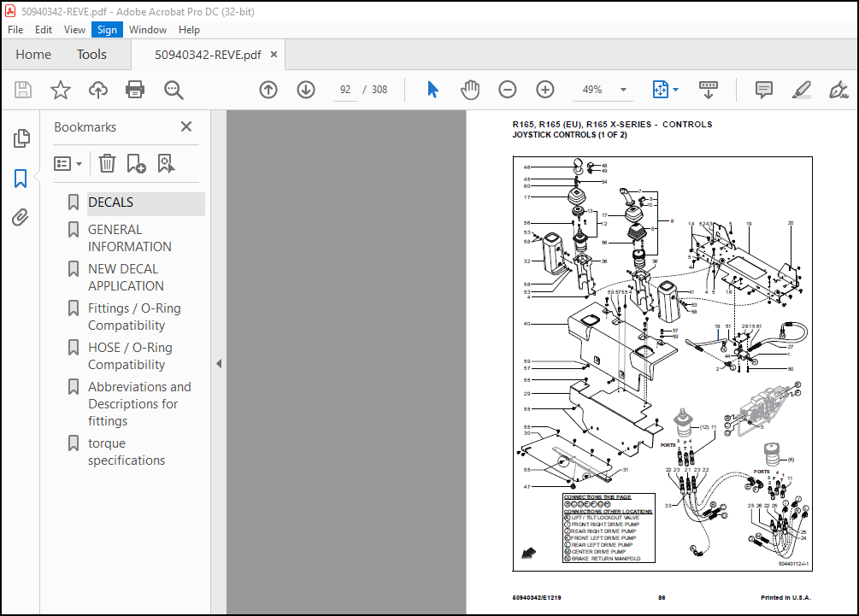Image resolution: width=859 pixels, height=616 pixels.
Task: Click the 308 total pages text
Action: click(379, 90)
